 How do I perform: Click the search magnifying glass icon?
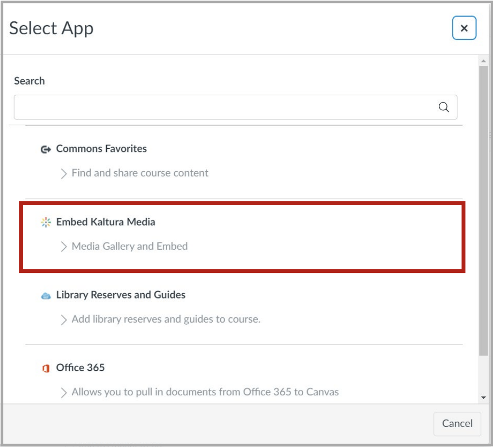[x=444, y=107]
